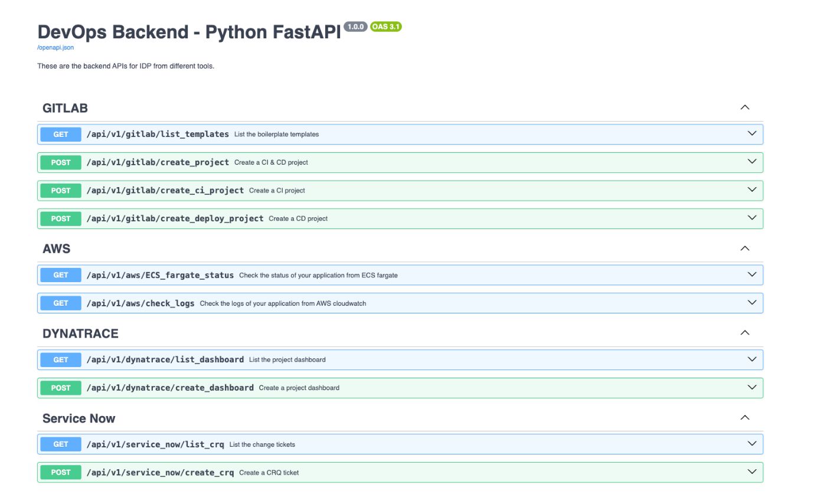The width and height of the screenshot is (814, 504).
Task: Click POST badge for create_project
Action: pyautogui.click(x=61, y=162)
